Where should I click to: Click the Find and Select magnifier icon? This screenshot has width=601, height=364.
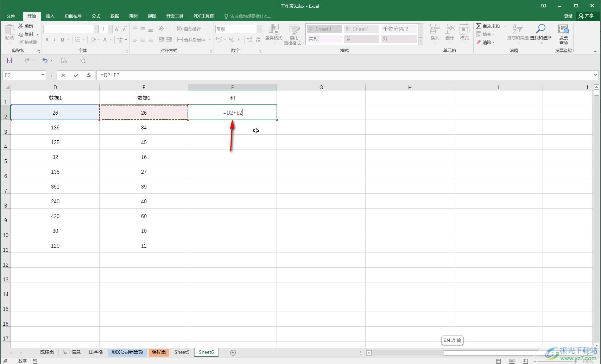pyautogui.click(x=540, y=29)
